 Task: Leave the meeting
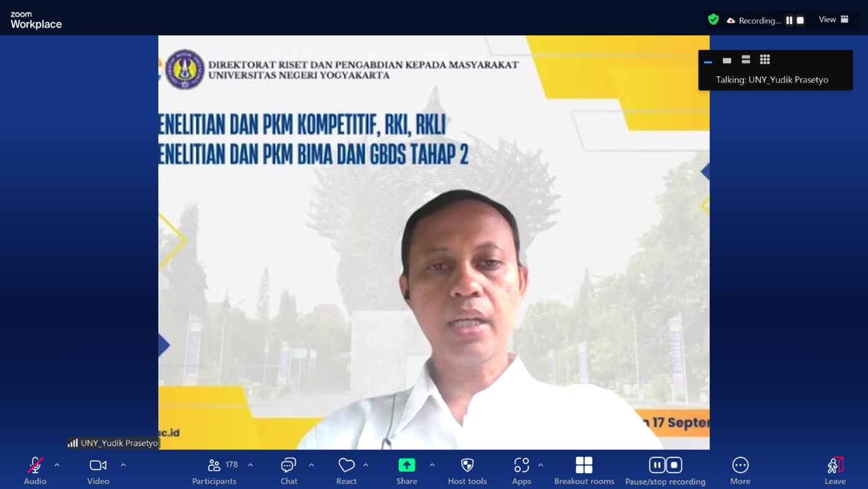coord(835,470)
